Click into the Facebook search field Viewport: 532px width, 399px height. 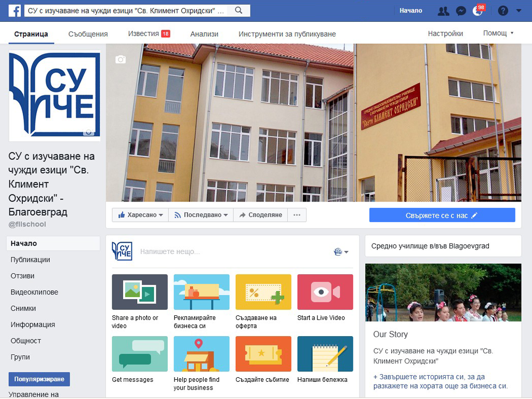[126, 10]
